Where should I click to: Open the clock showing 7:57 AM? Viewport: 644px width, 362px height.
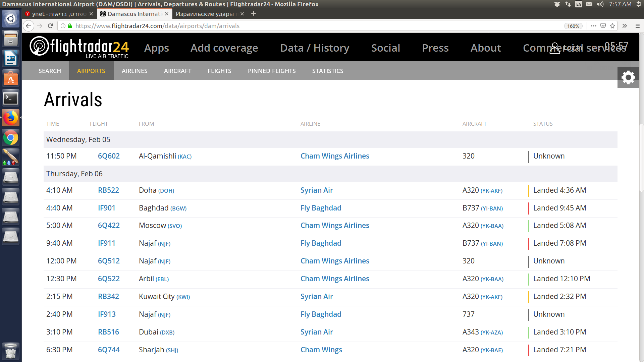(620, 4)
